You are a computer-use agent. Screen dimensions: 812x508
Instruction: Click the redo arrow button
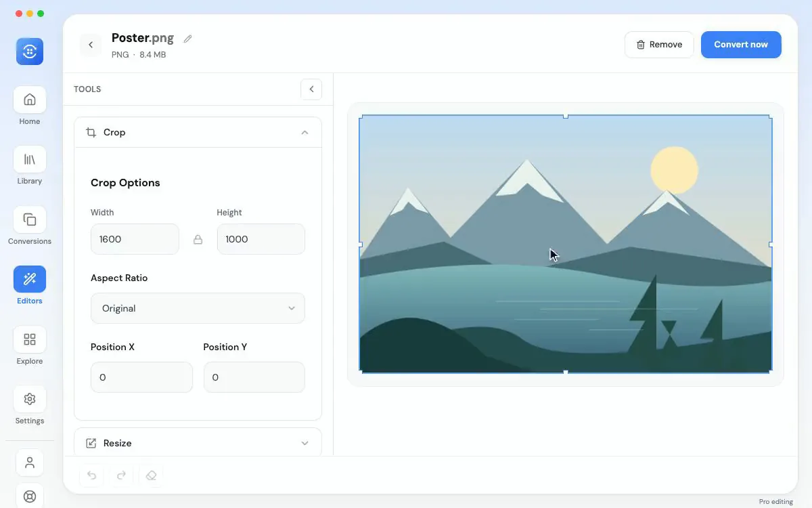(x=122, y=475)
